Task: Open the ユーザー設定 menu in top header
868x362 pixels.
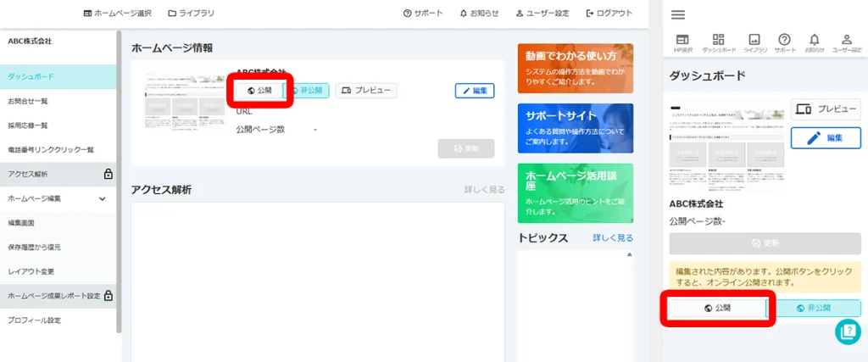Action: [x=542, y=14]
